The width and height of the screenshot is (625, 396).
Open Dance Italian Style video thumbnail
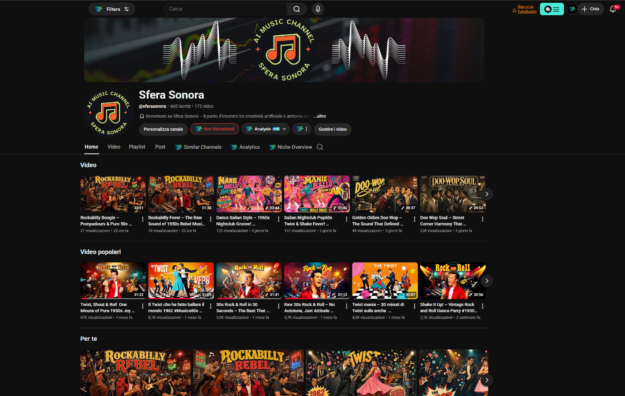[249, 194]
